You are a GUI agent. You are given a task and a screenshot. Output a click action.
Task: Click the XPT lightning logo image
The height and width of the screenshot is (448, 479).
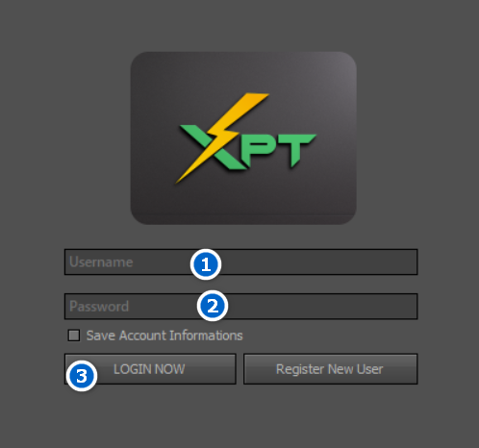(x=243, y=137)
